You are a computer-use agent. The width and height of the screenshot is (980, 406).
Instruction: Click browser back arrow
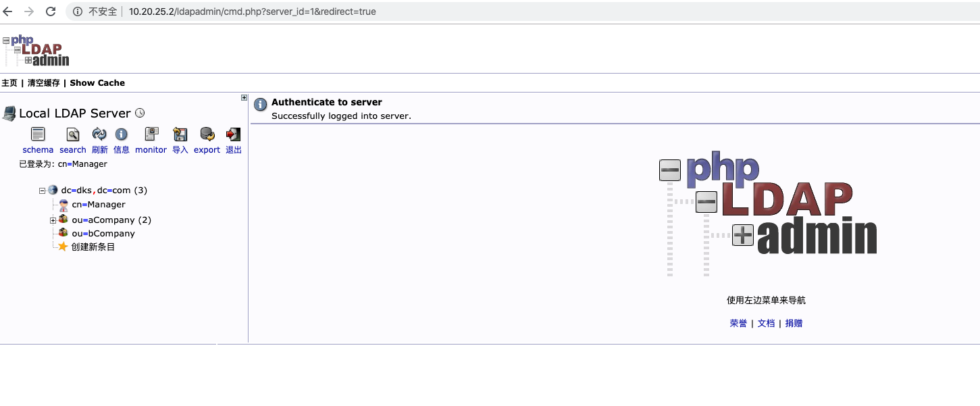click(x=8, y=11)
